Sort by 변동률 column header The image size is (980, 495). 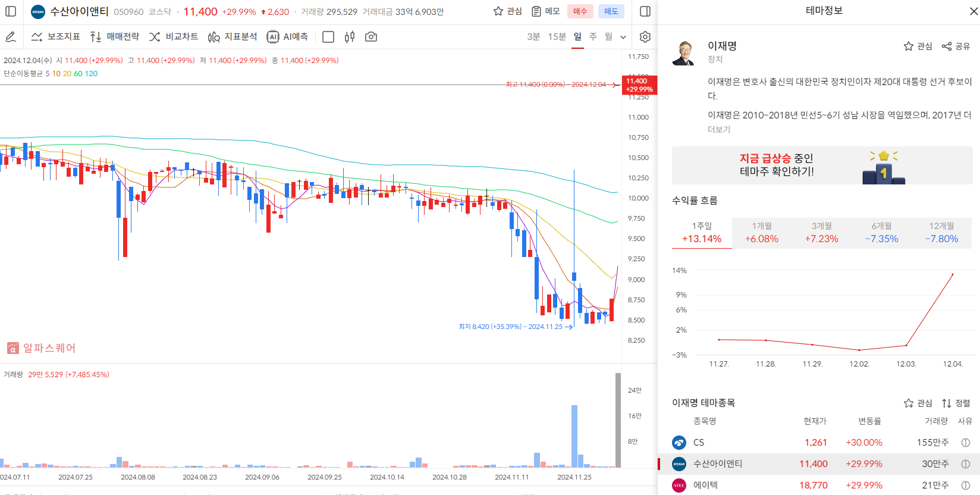click(869, 421)
